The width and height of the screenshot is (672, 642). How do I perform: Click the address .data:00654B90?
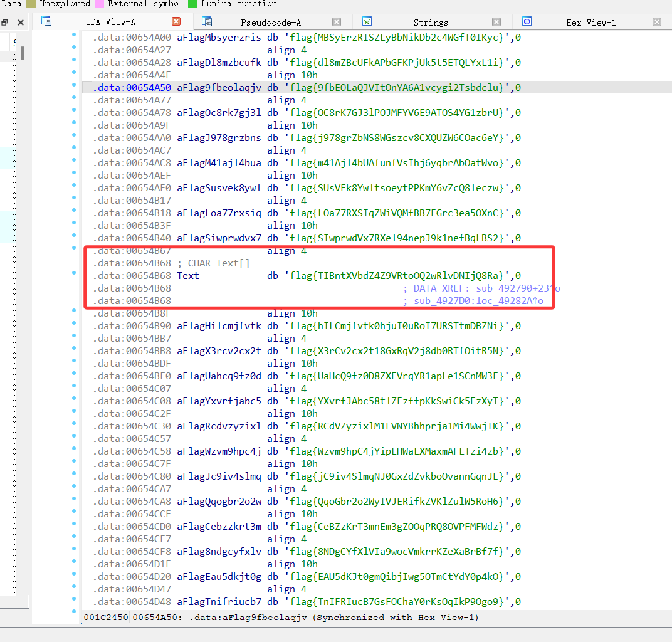[x=132, y=326]
